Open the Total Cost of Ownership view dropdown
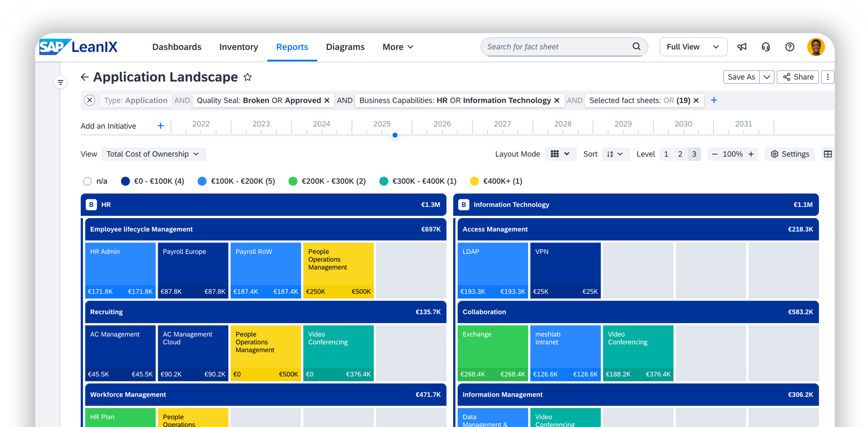 153,154
